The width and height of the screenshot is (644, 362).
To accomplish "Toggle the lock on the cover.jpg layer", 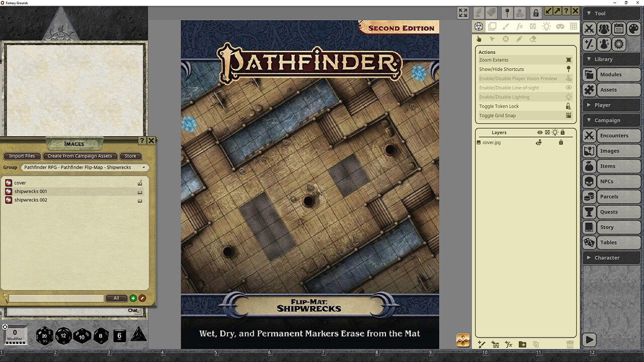I will point(561,142).
